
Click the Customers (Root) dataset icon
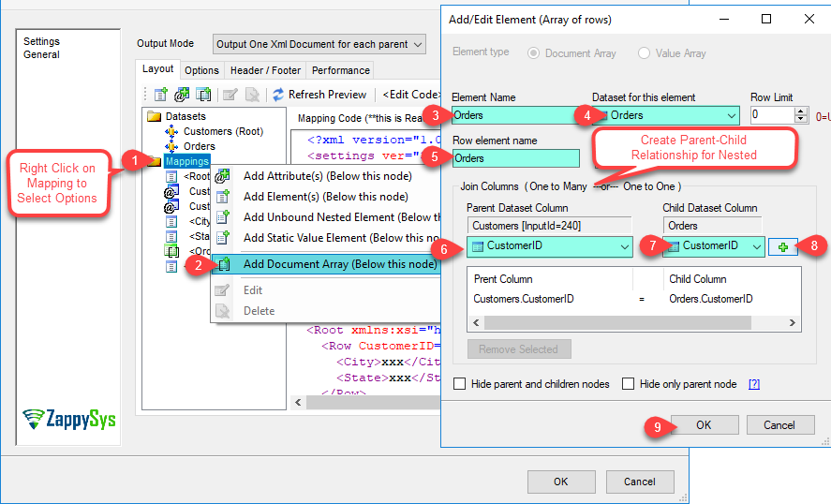(171, 131)
